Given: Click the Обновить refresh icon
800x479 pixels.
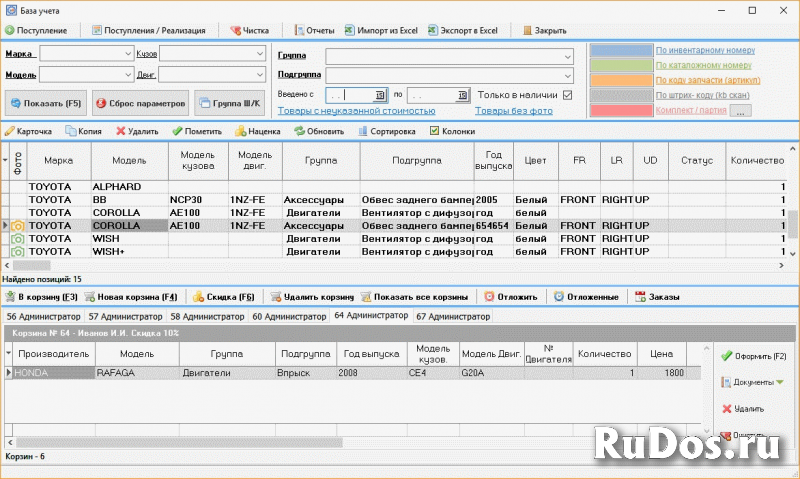Looking at the screenshot, I should point(298,131).
